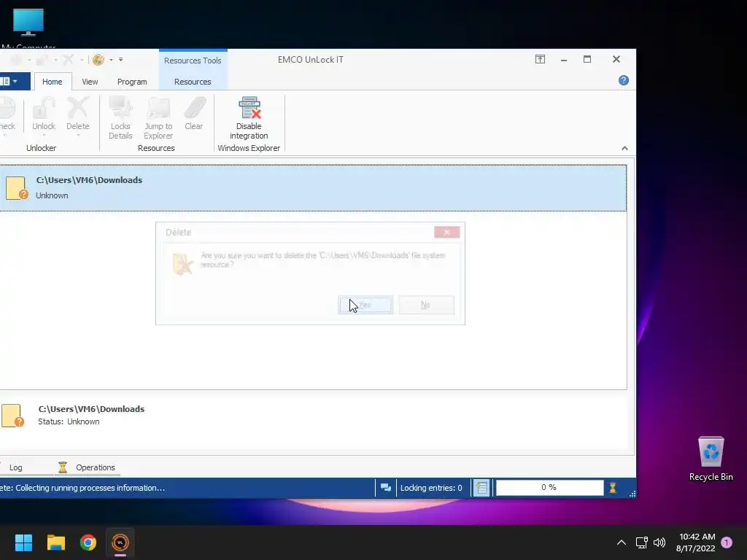Click the quick access X delete icon
The image size is (747, 560).
coord(69,60)
